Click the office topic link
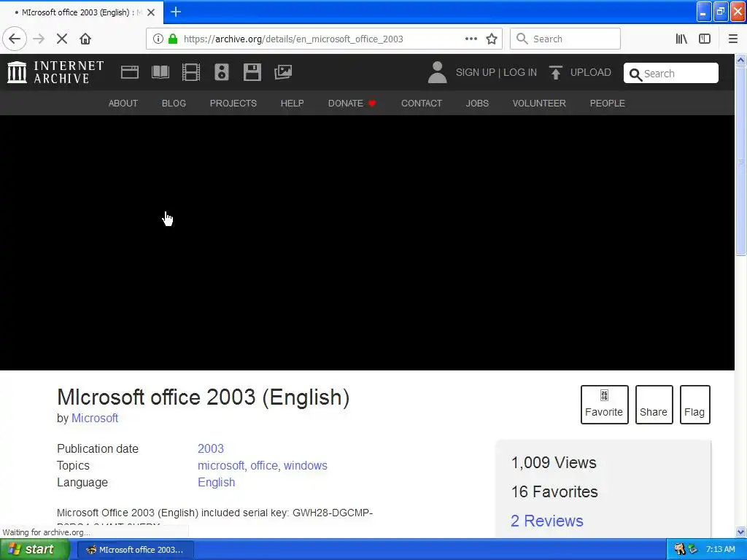 click(264, 465)
